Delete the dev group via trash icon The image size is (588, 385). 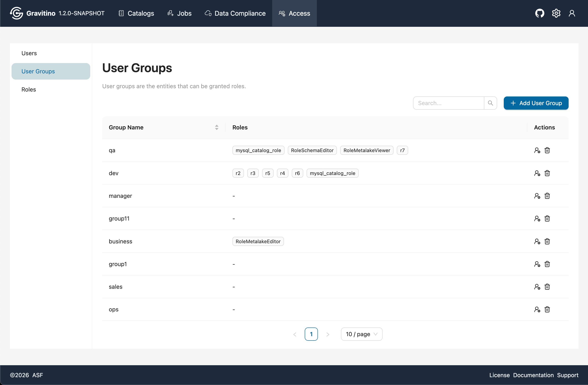547,173
